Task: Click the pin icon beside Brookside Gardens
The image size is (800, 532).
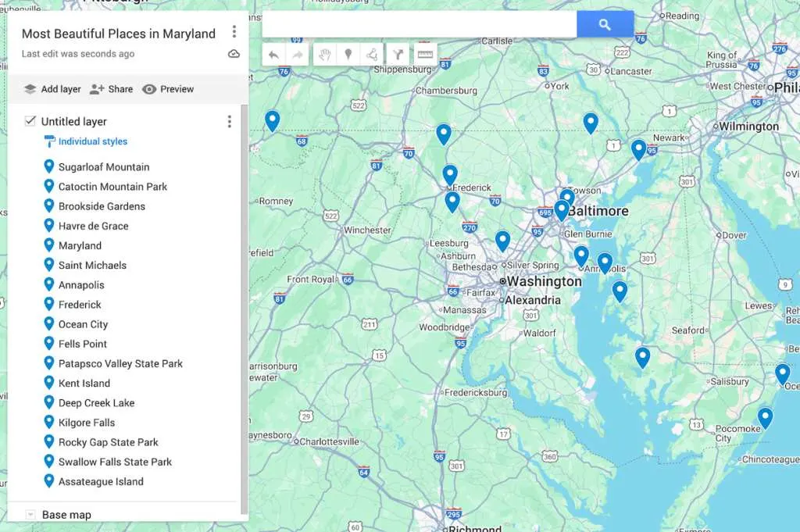Action: pos(49,205)
